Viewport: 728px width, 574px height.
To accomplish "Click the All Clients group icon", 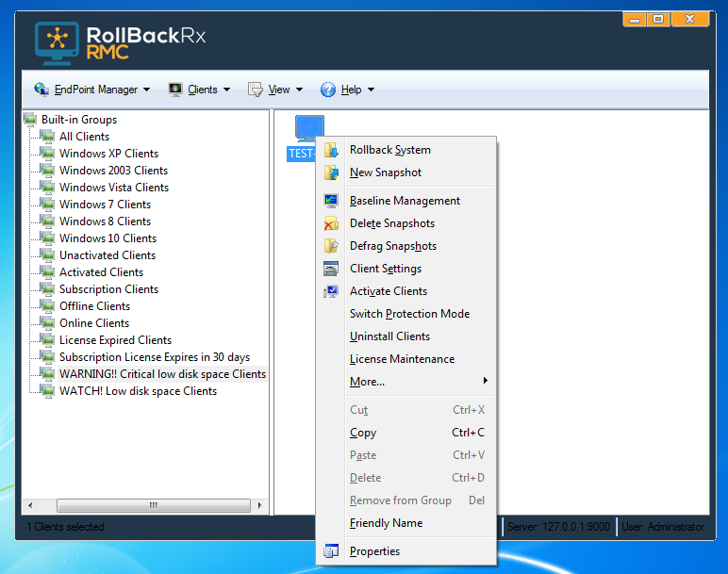I will tap(47, 136).
